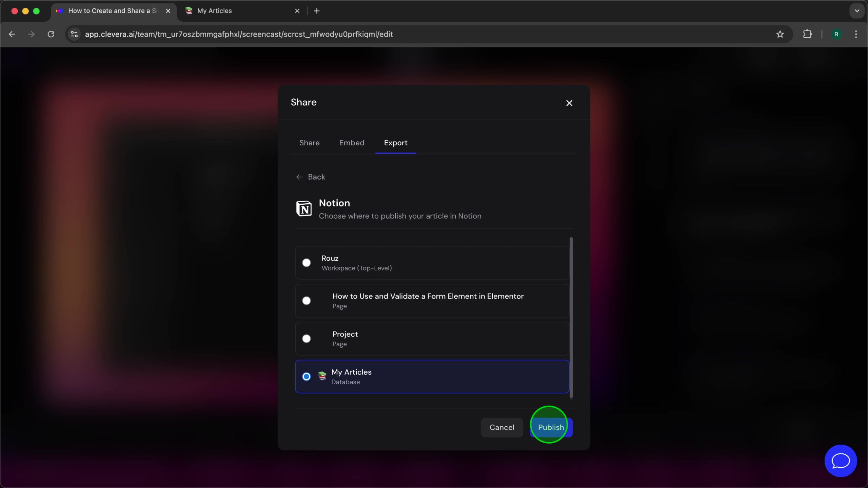Viewport: 868px width, 488px height.
Task: Open the chat support bubble
Action: pyautogui.click(x=840, y=461)
